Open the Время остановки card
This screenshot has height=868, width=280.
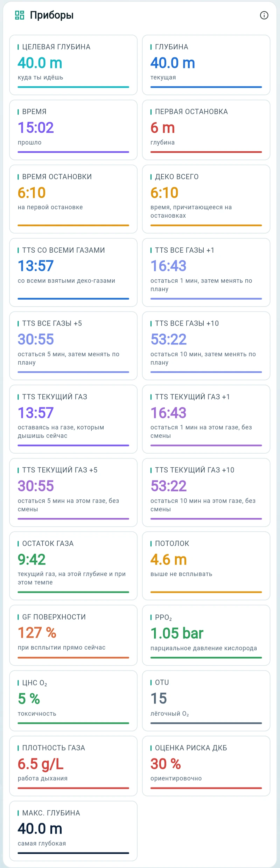pos(73,199)
